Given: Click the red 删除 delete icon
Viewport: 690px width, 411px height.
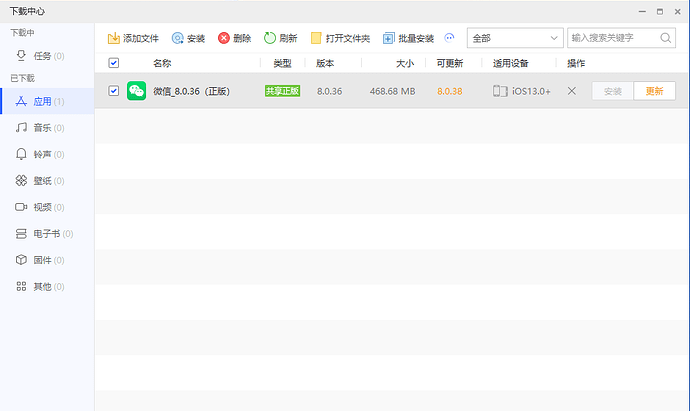Looking at the screenshot, I should [x=224, y=38].
